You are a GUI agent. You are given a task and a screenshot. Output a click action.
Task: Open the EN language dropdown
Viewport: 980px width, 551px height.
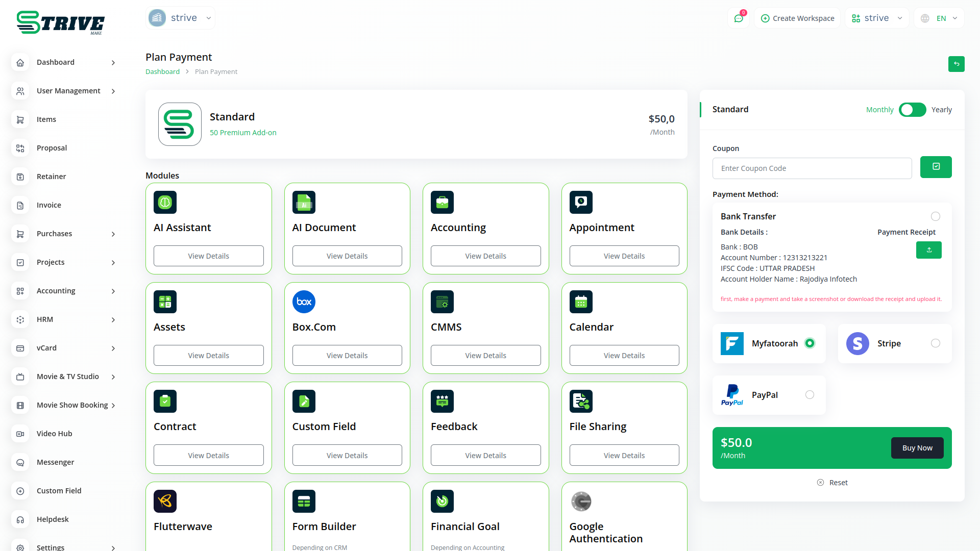(939, 18)
